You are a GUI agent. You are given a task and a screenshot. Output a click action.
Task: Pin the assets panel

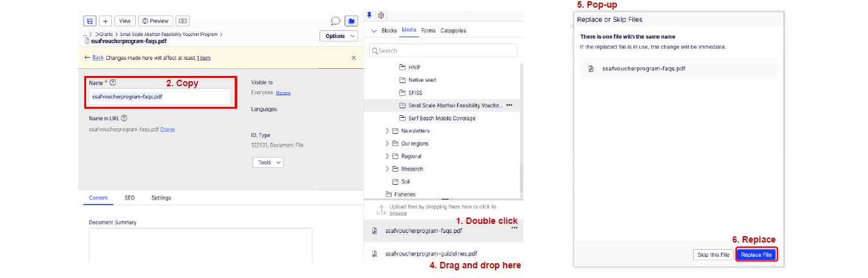coord(369,15)
